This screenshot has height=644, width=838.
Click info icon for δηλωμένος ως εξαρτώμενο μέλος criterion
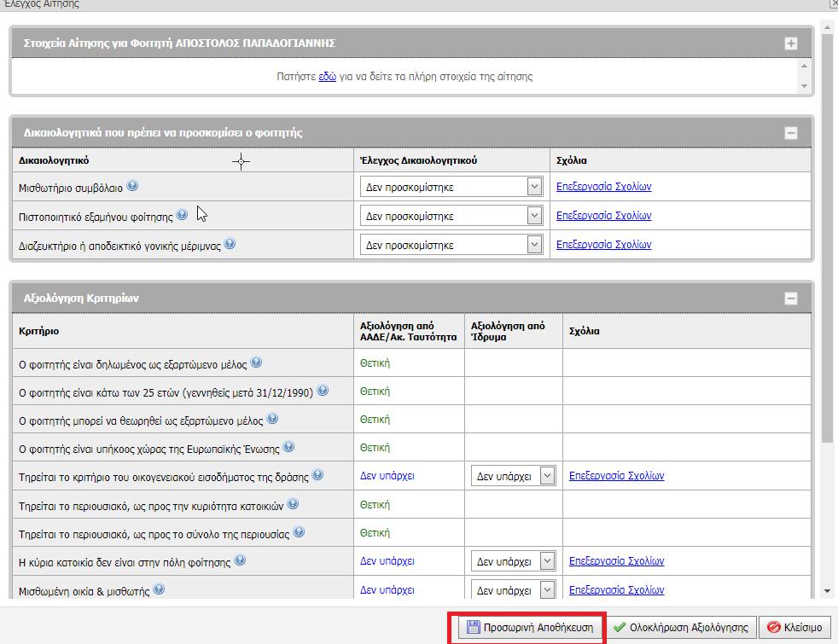[256, 362]
